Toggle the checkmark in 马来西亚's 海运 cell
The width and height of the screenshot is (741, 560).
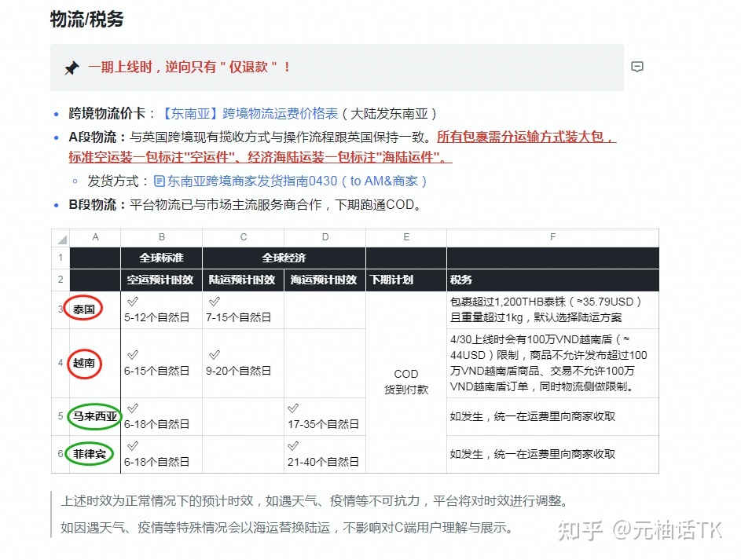(293, 407)
